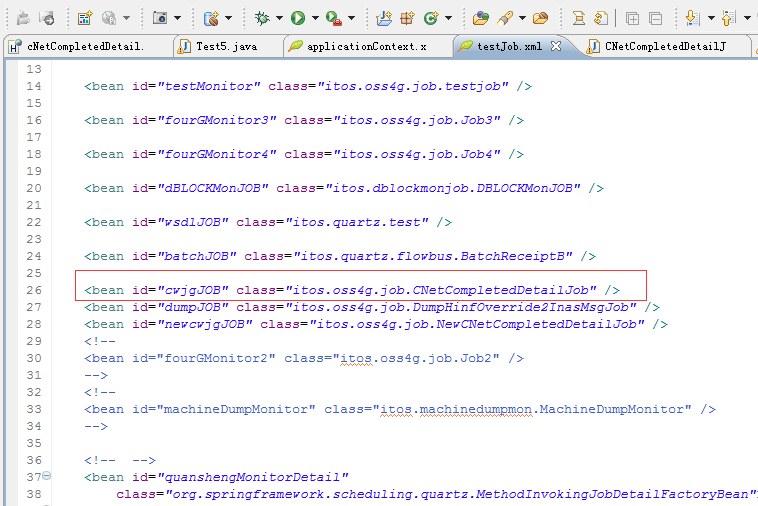Click the Run External Tools icon

333,18
